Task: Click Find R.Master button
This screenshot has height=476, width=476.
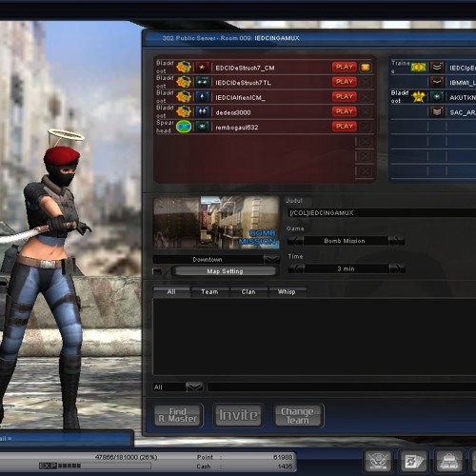Action: click(178, 415)
